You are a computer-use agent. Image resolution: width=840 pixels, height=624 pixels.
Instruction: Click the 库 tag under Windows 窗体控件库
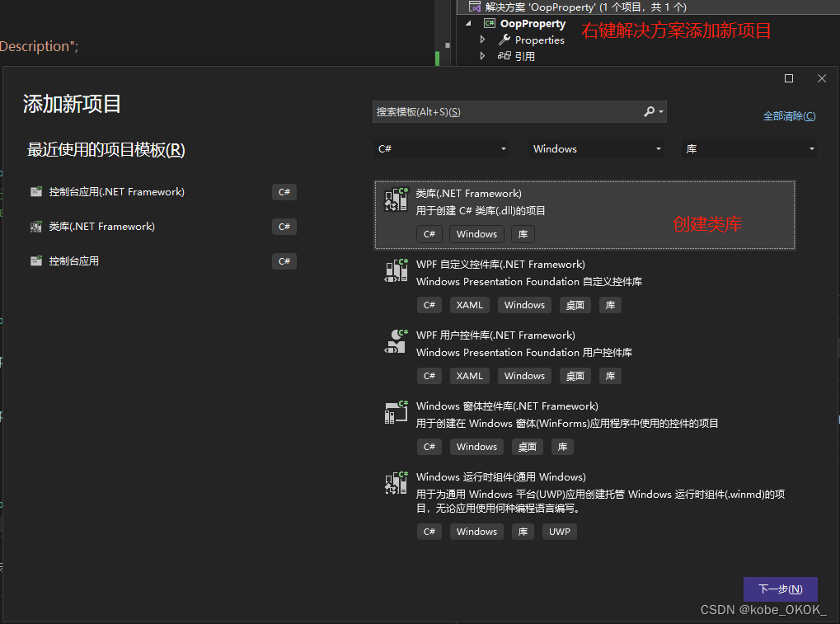click(x=562, y=447)
